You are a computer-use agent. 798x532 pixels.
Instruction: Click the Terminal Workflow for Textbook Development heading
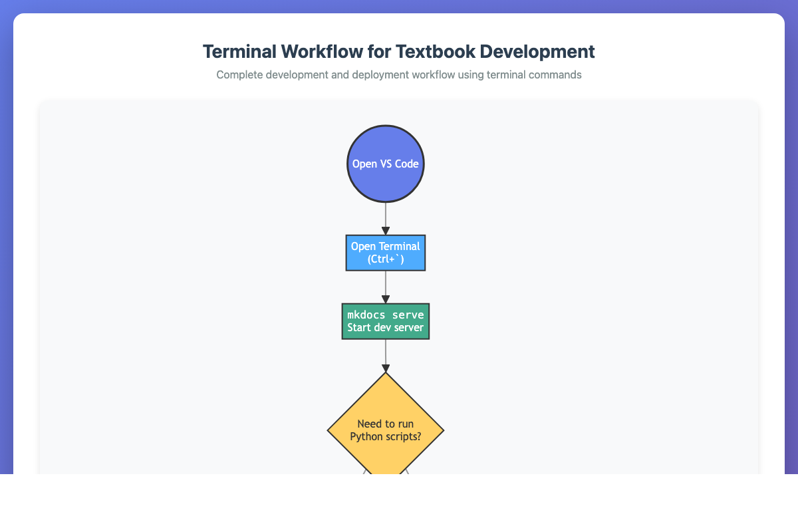pyautogui.click(x=399, y=52)
